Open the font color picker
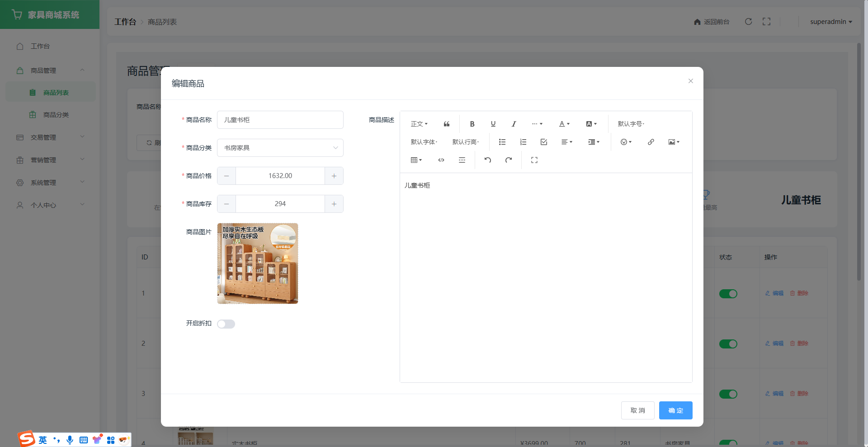Image resolution: width=868 pixels, height=447 pixels. (564, 124)
